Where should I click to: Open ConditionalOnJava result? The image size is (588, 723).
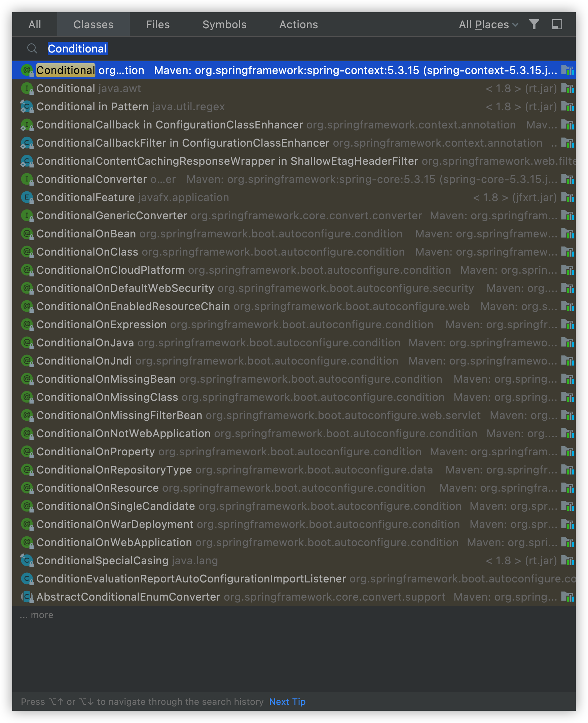click(x=294, y=342)
